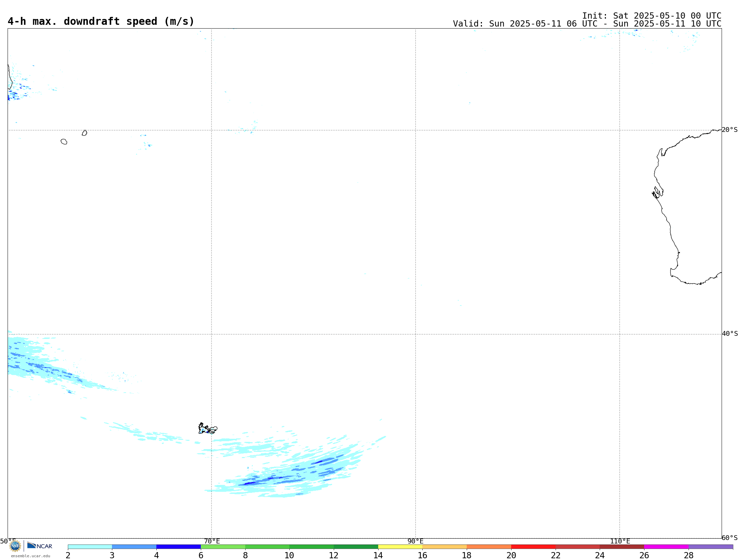Click the colorbar tick label '3'
Screen dimensions: 744x560
point(112,555)
